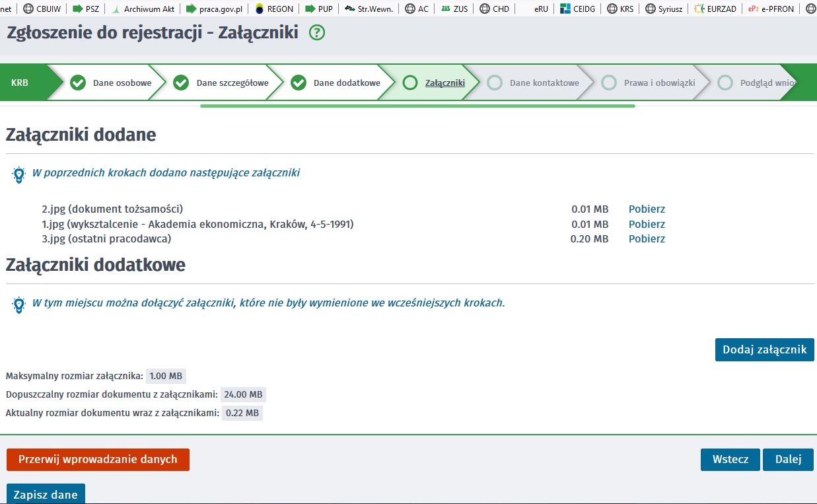Click the Załączniki dodatkowe heading
This screenshot has height=504, width=817.
click(x=96, y=265)
